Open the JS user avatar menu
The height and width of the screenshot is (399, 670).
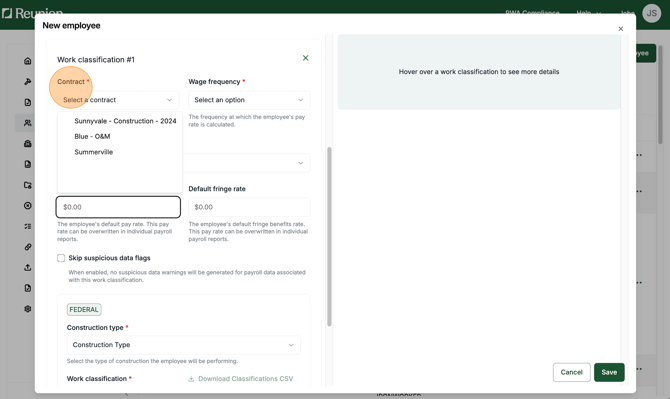[x=651, y=13]
